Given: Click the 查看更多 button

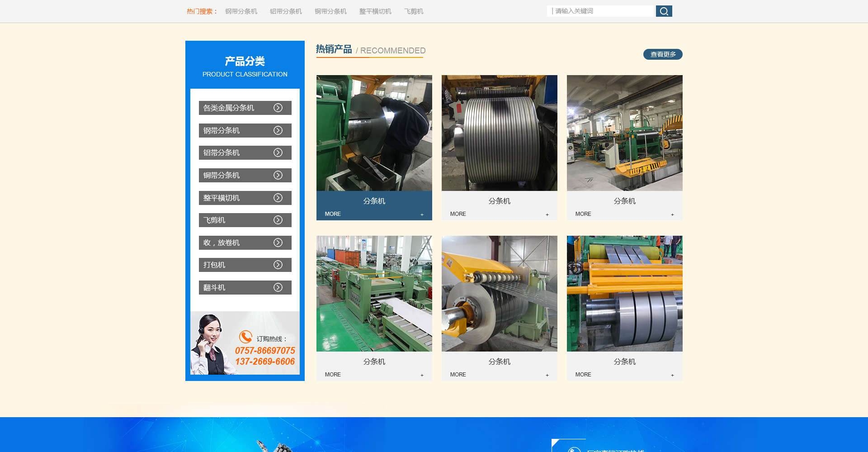Looking at the screenshot, I should (x=663, y=54).
